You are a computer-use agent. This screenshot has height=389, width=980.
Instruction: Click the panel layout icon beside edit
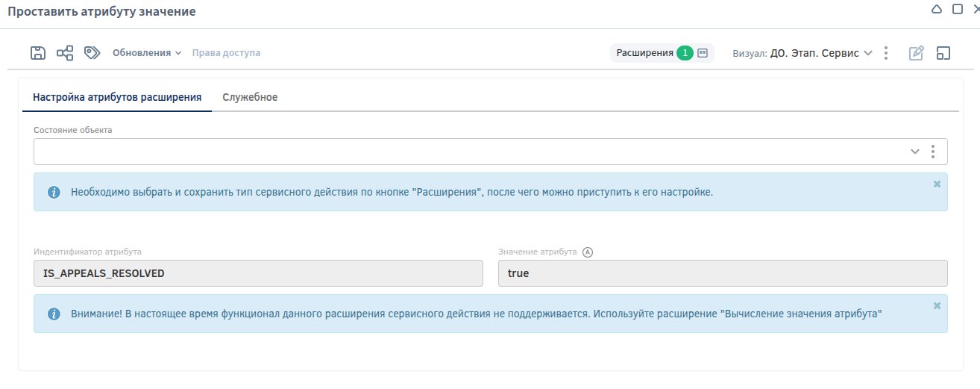[x=943, y=53]
